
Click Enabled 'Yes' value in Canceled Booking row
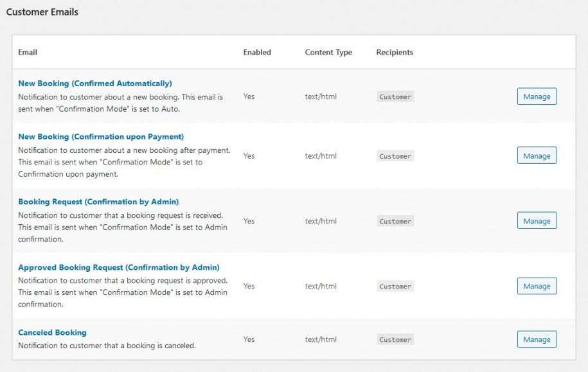click(249, 339)
